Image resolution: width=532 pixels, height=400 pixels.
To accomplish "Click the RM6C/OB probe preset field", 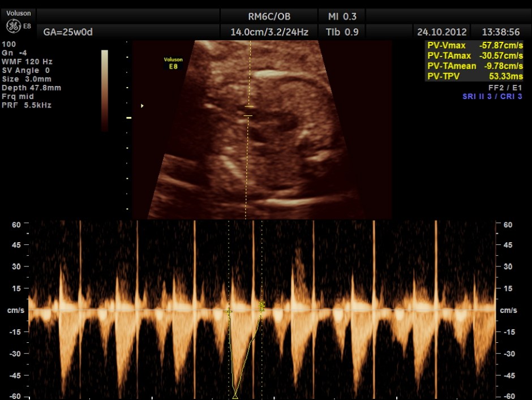I will pyautogui.click(x=269, y=16).
